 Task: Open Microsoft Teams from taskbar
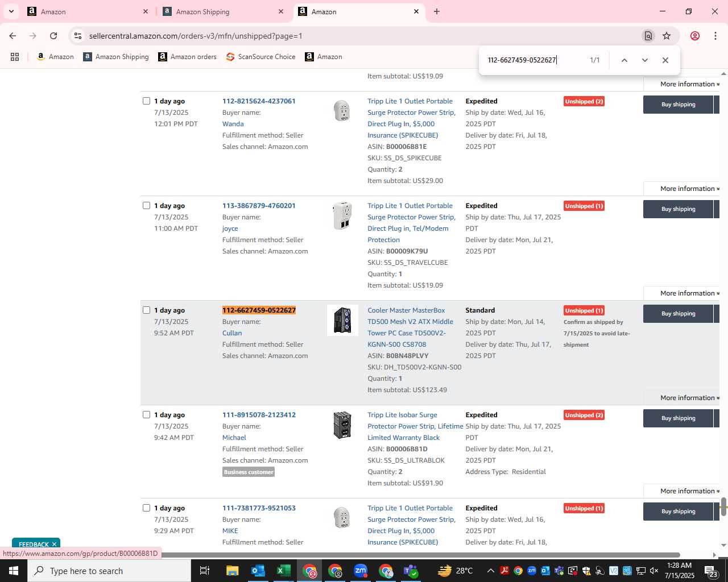tap(411, 571)
